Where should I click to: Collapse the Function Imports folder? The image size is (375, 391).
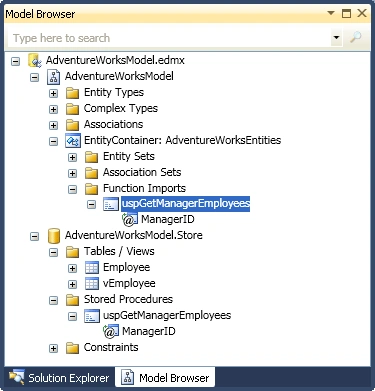coord(72,189)
